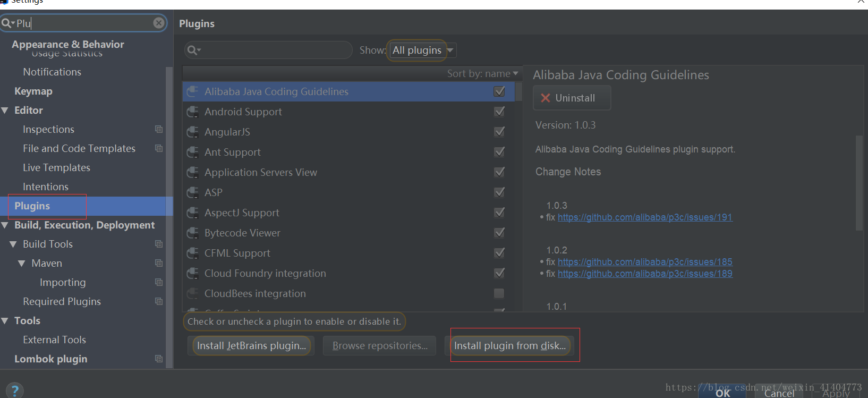Screen dimensions: 868x398
Task: Collapse the Maven tree node
Action: coord(22,264)
